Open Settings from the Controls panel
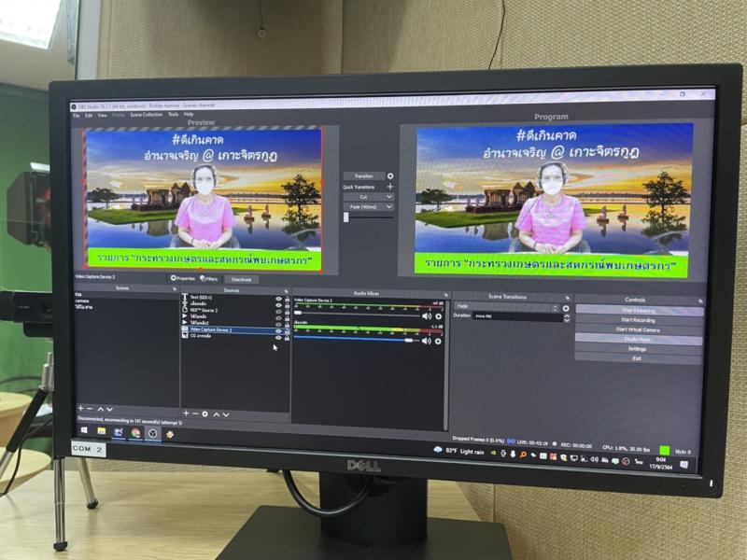 tap(639, 349)
